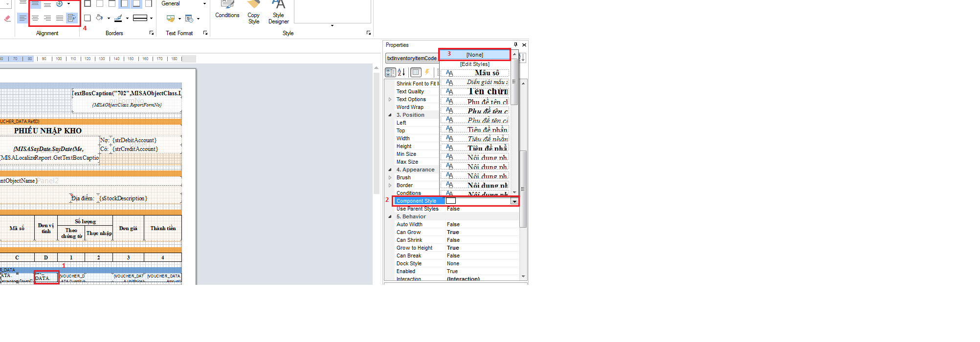This screenshot has height=342, width=980.
Task: Close the Properties panel
Action: 524,45
